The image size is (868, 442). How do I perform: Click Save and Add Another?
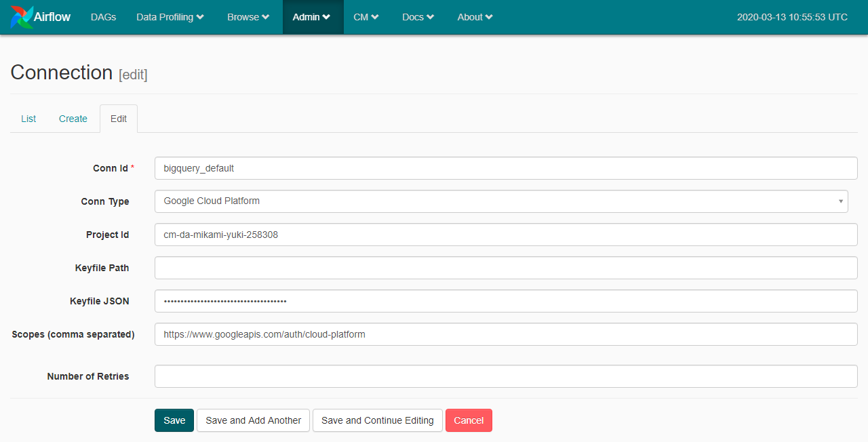[x=253, y=420]
